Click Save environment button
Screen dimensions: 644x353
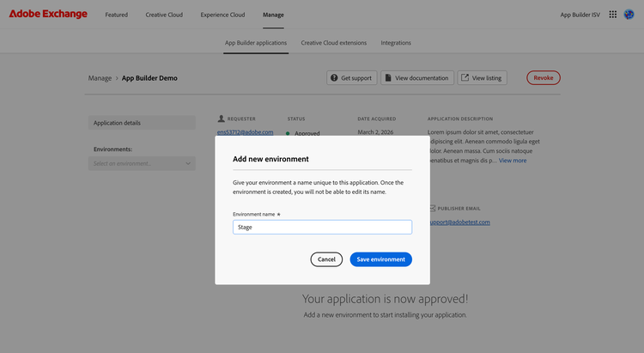[x=380, y=259]
